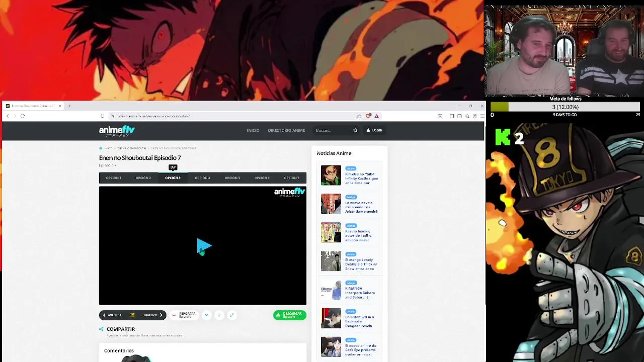
Task: Click the Kimetsu no Yaiba news thumbnail
Action: tap(331, 175)
